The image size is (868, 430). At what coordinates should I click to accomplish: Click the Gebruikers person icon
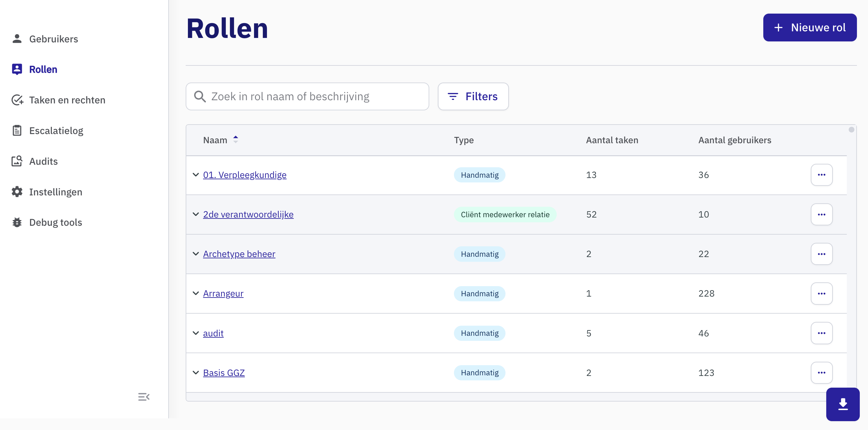click(x=17, y=39)
